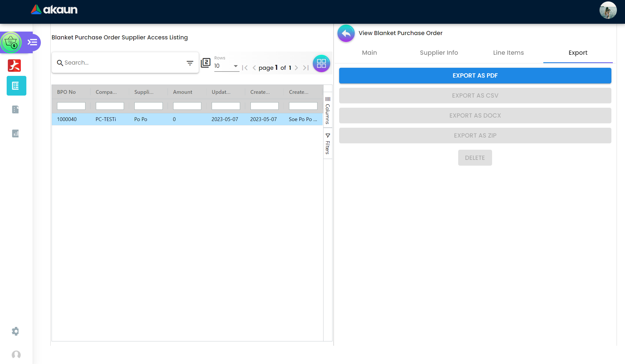This screenshot has height=364, width=625.
Task: Click the BPO No filter input
Action: [x=71, y=106]
